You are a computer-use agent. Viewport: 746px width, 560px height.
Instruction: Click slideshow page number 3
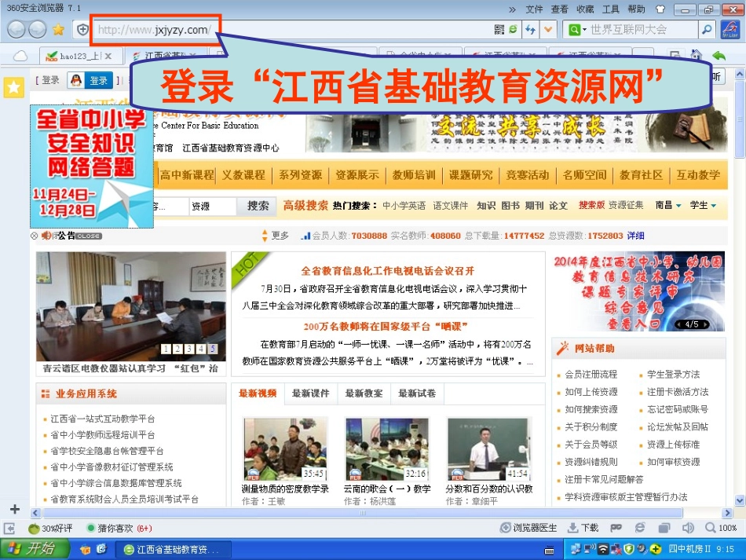click(189, 349)
